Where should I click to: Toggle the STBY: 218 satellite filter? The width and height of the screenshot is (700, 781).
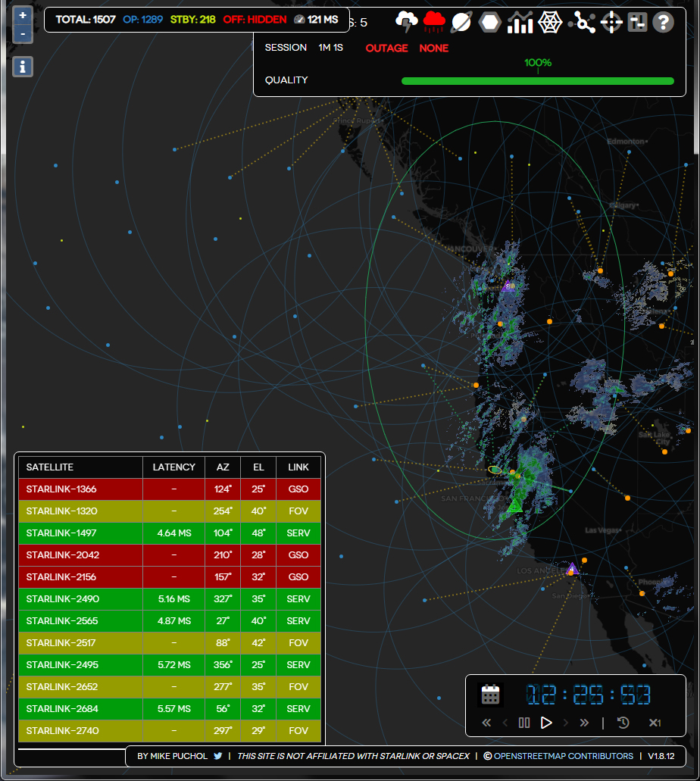[193, 20]
